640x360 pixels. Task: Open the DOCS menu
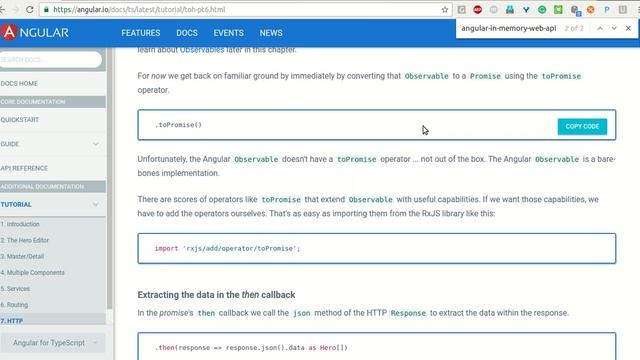click(x=187, y=33)
